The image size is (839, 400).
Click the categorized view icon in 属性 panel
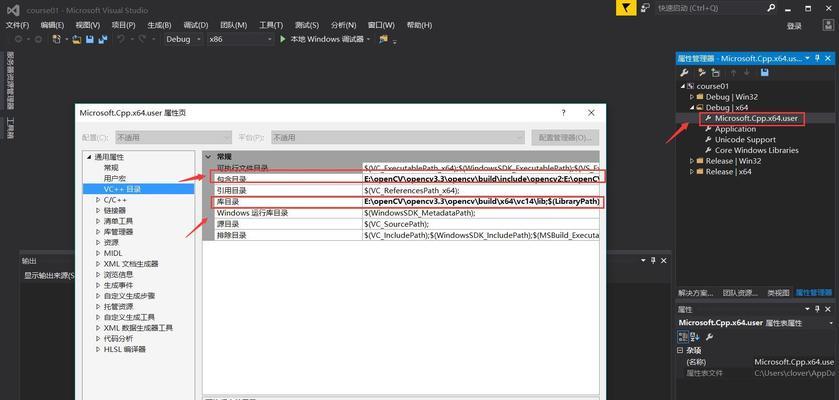tap(683, 336)
